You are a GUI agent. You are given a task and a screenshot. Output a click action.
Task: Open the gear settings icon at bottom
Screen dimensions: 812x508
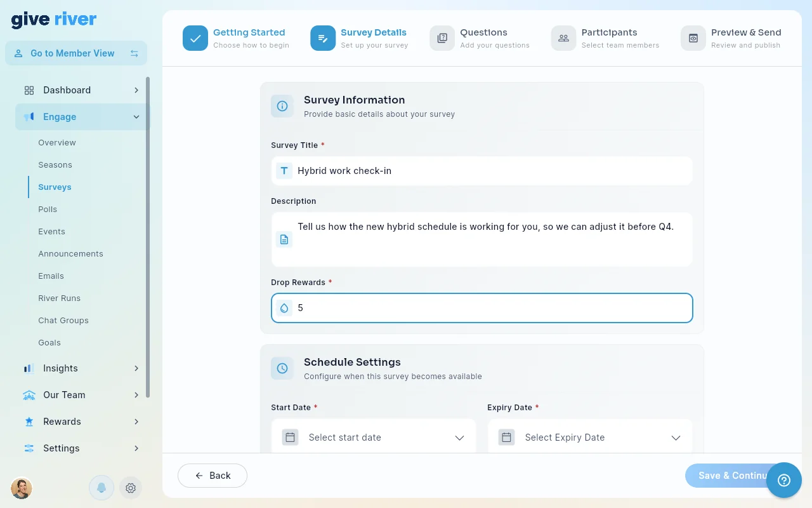pyautogui.click(x=131, y=488)
